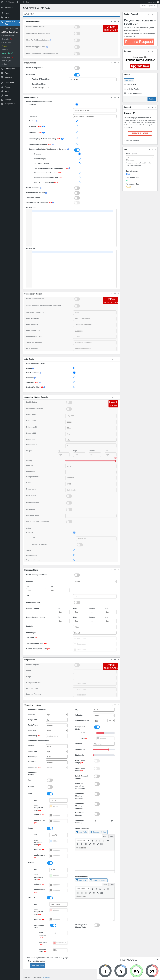The image size is (160, 980).
Task: Open the Dashboard icon in the sidebar
Action: [x=2, y=8]
